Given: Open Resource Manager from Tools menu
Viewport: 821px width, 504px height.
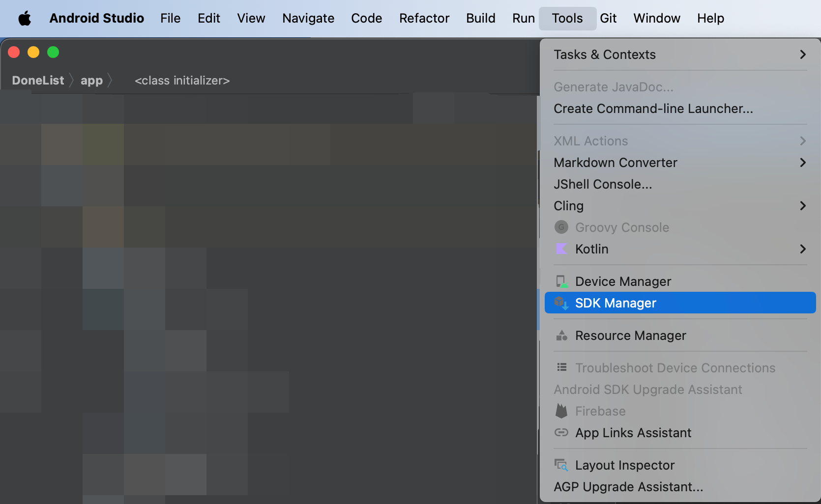Looking at the screenshot, I should coord(680,336).
